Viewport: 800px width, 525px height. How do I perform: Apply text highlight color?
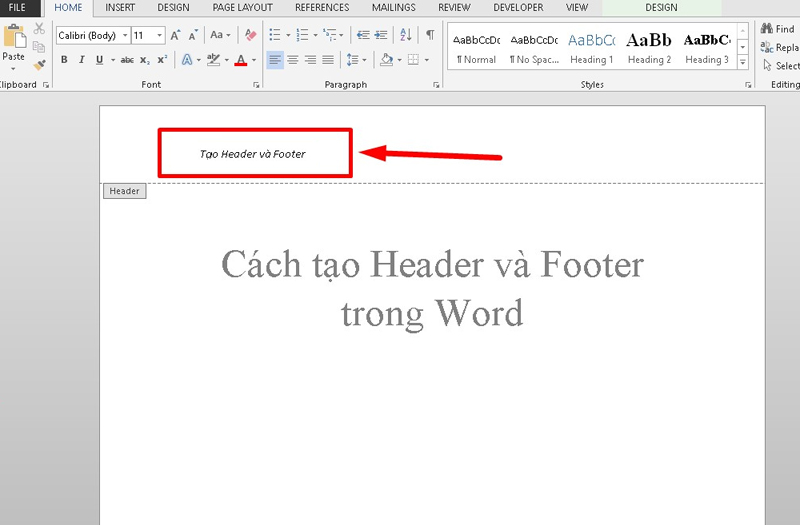click(x=213, y=60)
